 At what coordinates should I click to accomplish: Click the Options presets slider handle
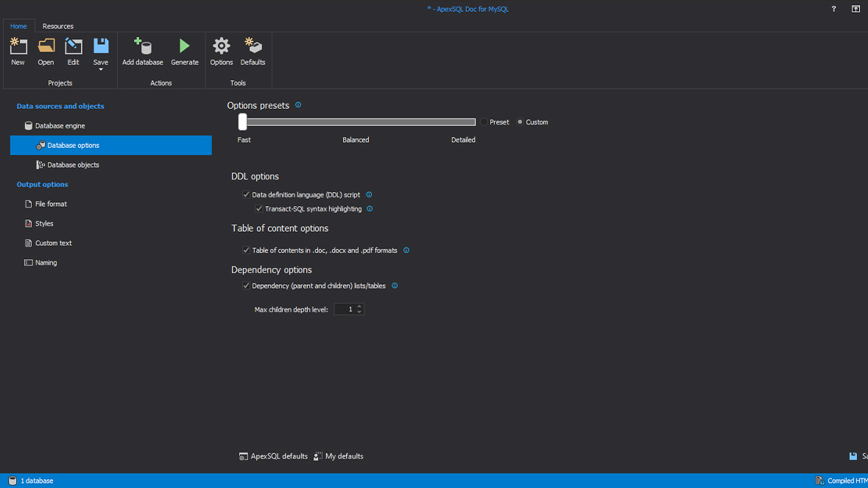pyautogui.click(x=242, y=122)
